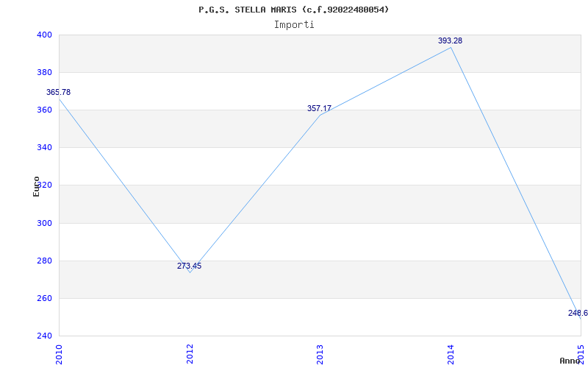Select the 248.6 data label
588x368 pixels.
(578, 314)
